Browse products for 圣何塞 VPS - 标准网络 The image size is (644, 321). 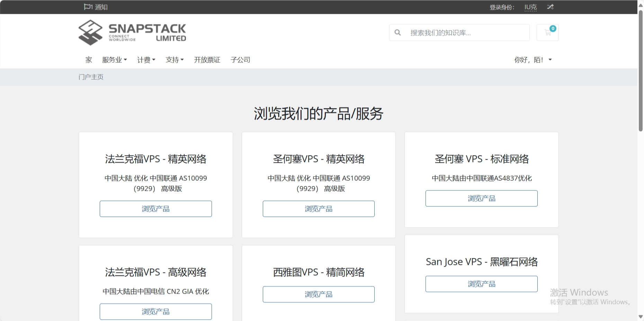point(481,198)
